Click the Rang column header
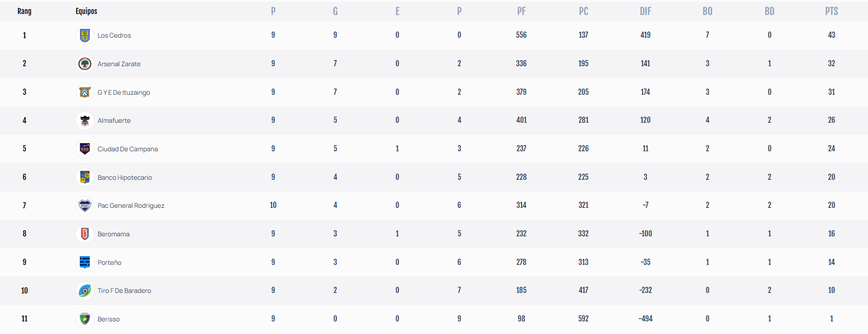The width and height of the screenshot is (868, 334). 24,11
